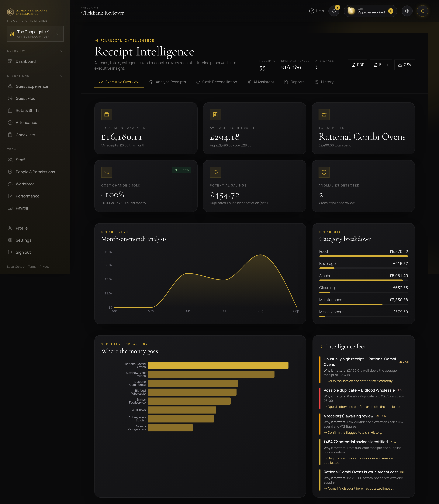The width and height of the screenshot is (439, 504).
Task: Click the Guest Experience sidebar icon
Action: click(10, 86)
